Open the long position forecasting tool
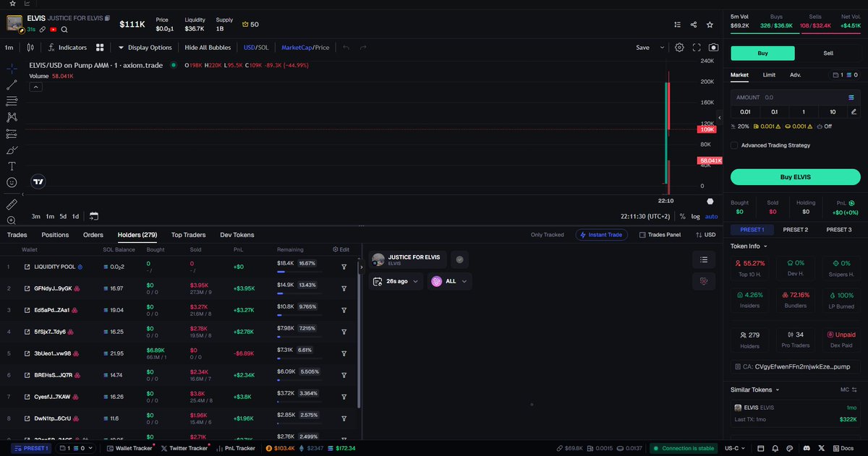Image resolution: width=868 pixels, height=456 pixels. pyautogui.click(x=12, y=134)
